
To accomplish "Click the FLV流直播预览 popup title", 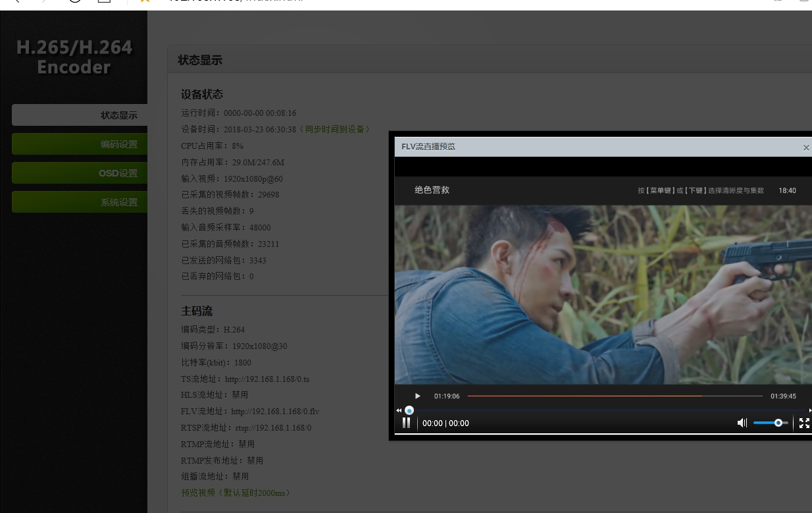I will (x=428, y=147).
